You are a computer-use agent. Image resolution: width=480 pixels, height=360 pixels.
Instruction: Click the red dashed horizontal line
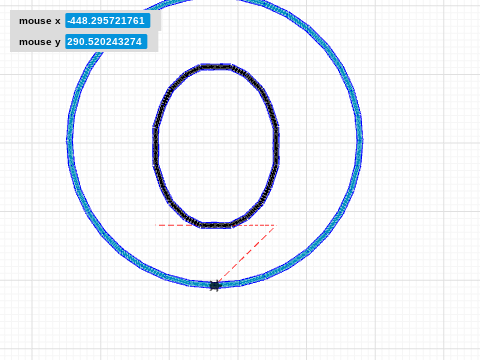pos(216,225)
